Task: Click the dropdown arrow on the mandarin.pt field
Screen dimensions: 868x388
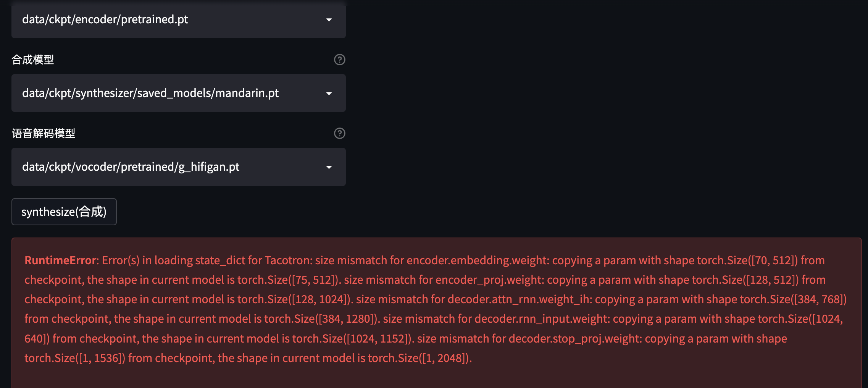Action: click(329, 93)
